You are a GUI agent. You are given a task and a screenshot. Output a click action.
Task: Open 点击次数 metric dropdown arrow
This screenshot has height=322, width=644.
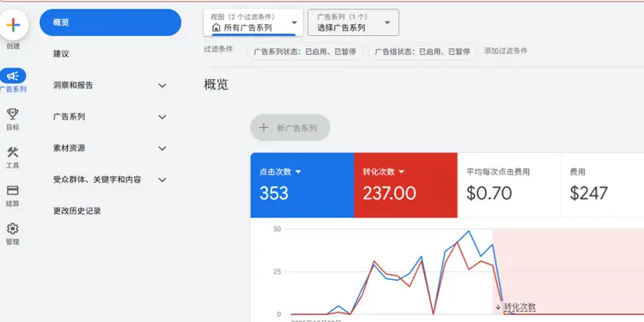coord(298,172)
